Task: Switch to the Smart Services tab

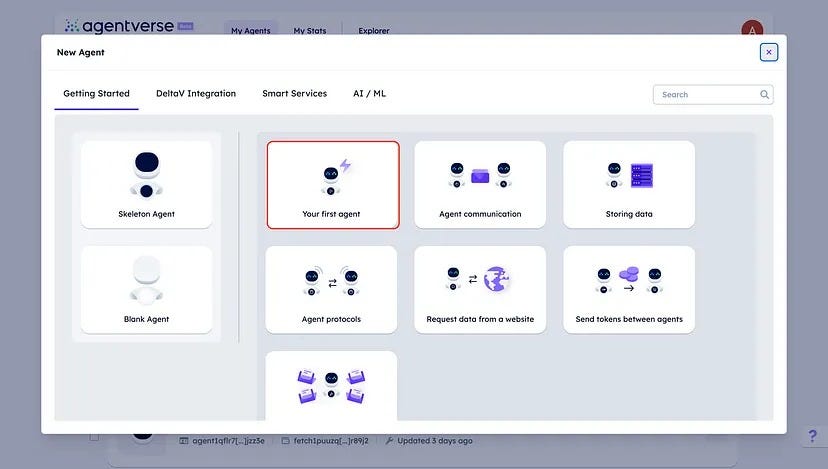Action: [x=295, y=93]
